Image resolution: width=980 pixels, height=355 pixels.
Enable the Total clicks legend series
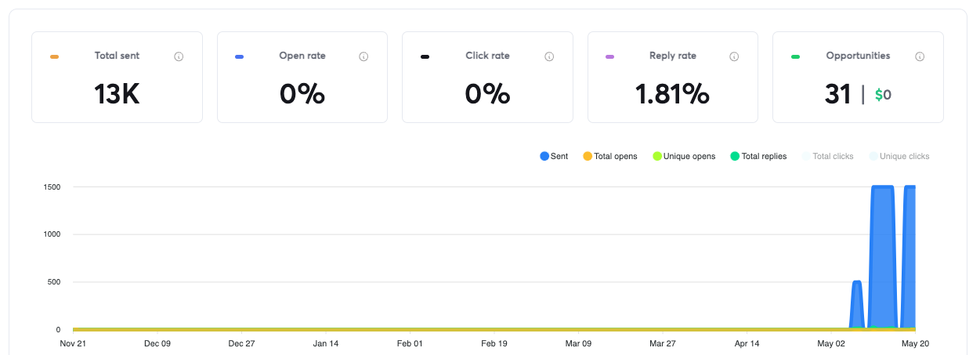(x=828, y=157)
